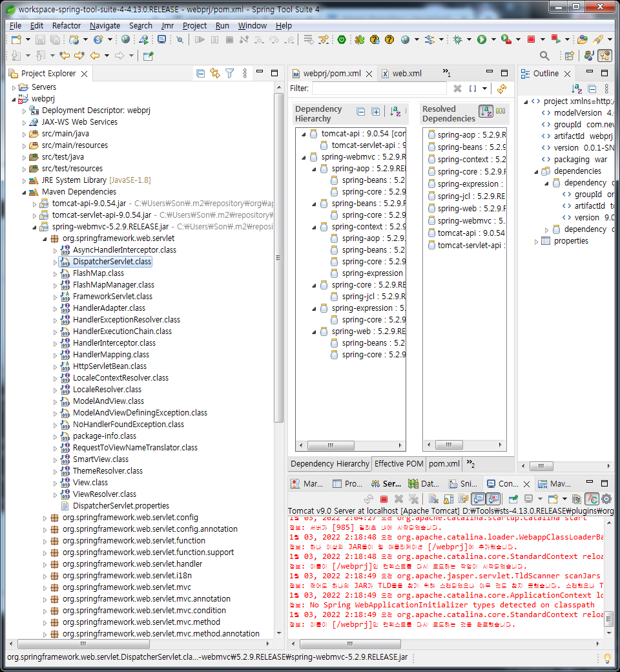Viewport: 620px width, 672px height.
Task: Sort the Dependency Hierarchy alphabetically
Action: [395, 112]
